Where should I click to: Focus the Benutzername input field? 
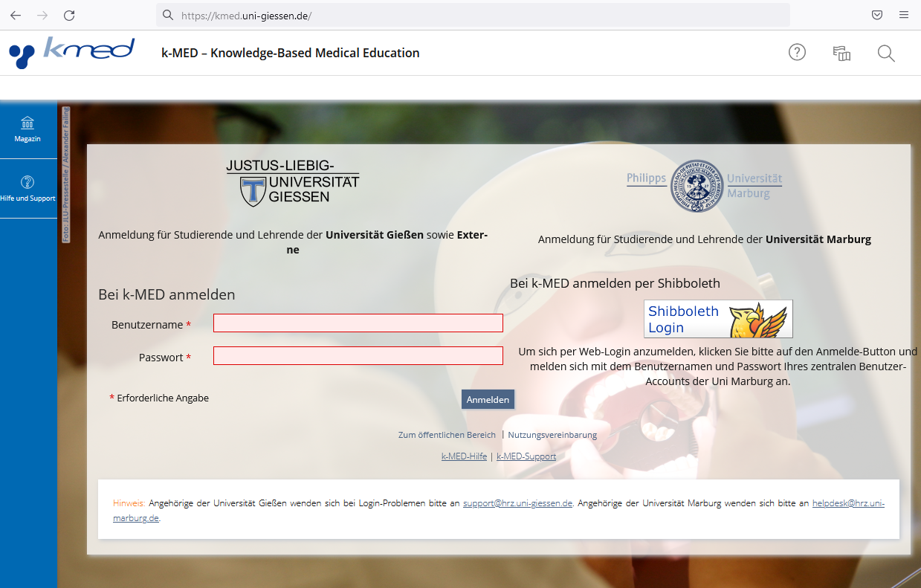coord(358,323)
